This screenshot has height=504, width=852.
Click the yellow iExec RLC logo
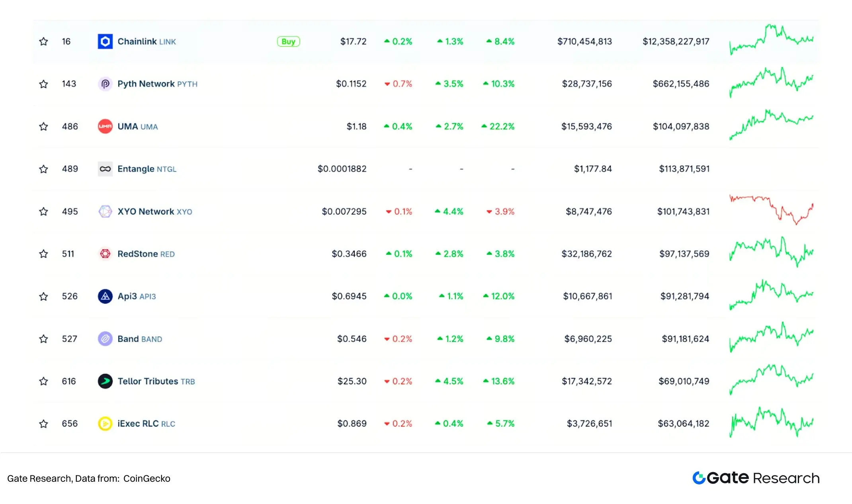pyautogui.click(x=105, y=424)
